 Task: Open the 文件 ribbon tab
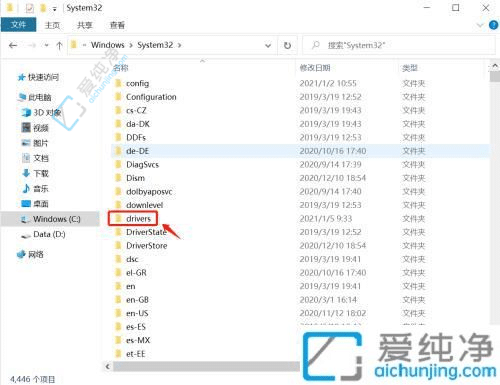[18, 25]
